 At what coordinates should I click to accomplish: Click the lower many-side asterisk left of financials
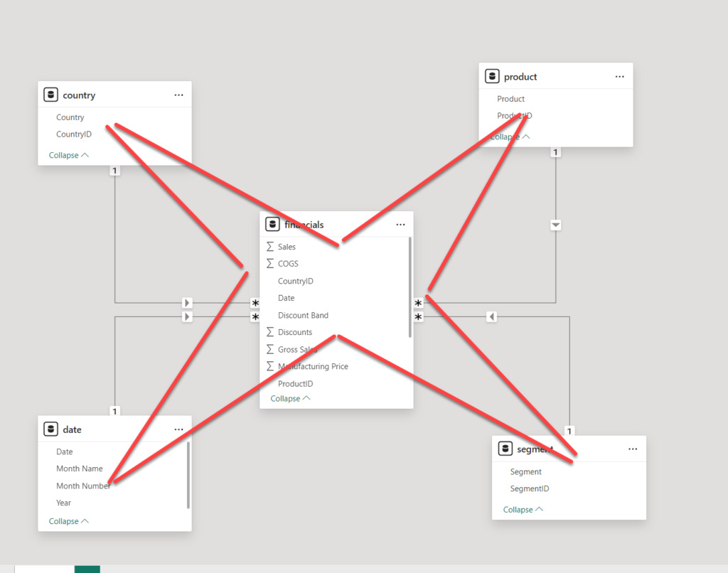[x=255, y=317]
